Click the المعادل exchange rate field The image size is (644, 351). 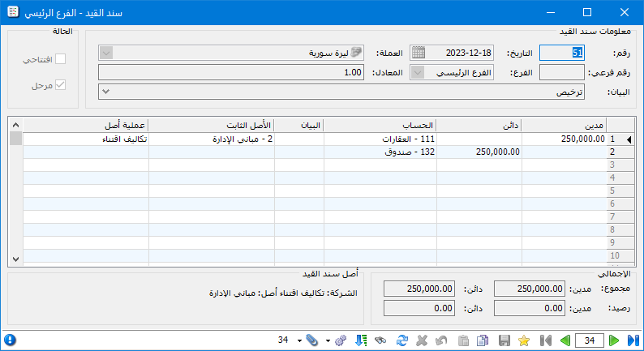[x=231, y=73]
